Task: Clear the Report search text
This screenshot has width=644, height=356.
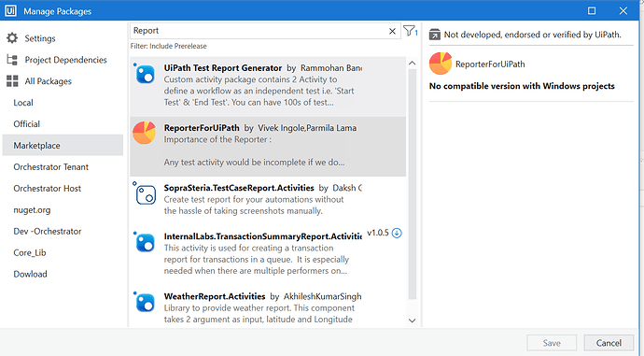Action: click(392, 31)
